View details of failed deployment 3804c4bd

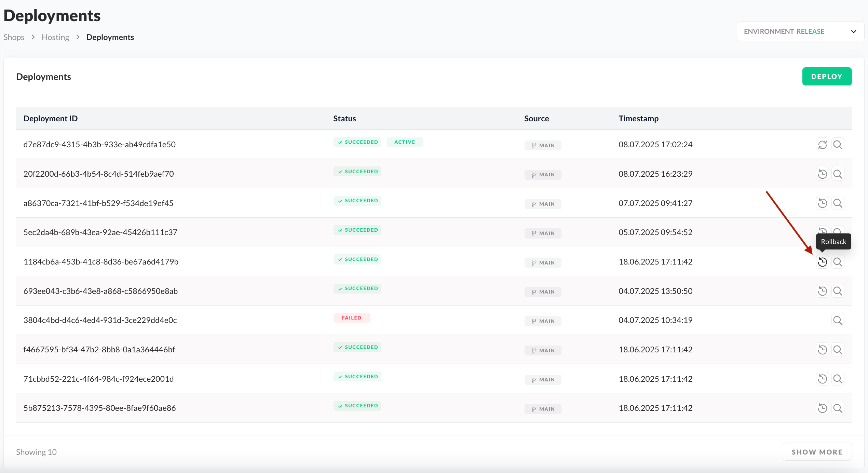(838, 320)
